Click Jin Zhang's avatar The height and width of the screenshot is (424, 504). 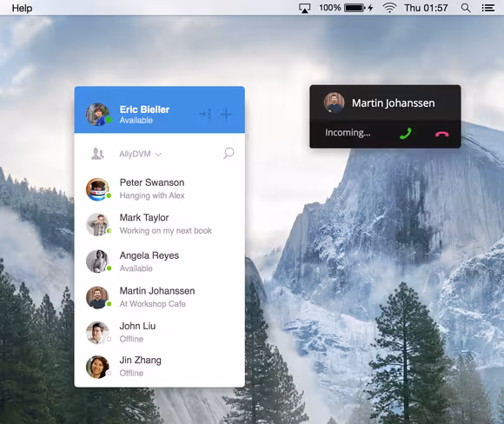tap(97, 367)
